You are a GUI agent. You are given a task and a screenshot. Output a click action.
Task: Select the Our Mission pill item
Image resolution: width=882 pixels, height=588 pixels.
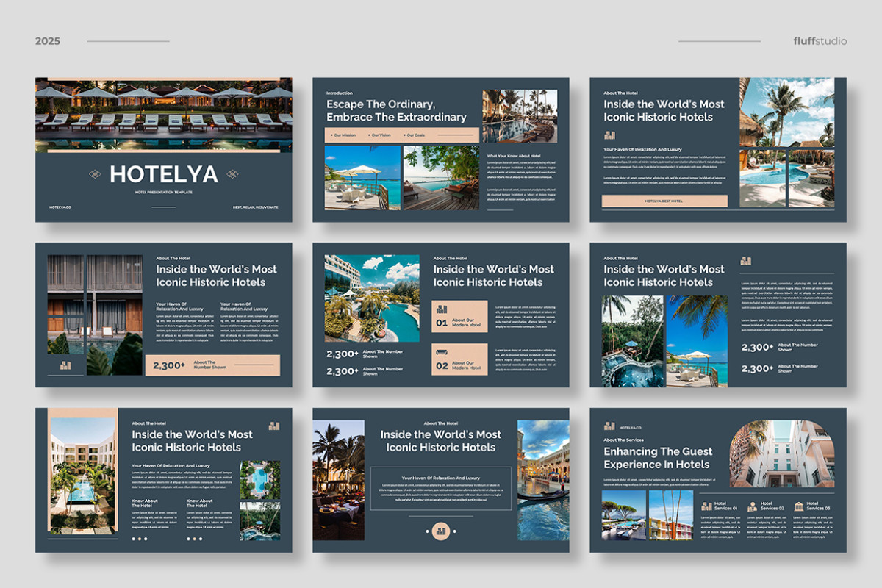[345, 135]
